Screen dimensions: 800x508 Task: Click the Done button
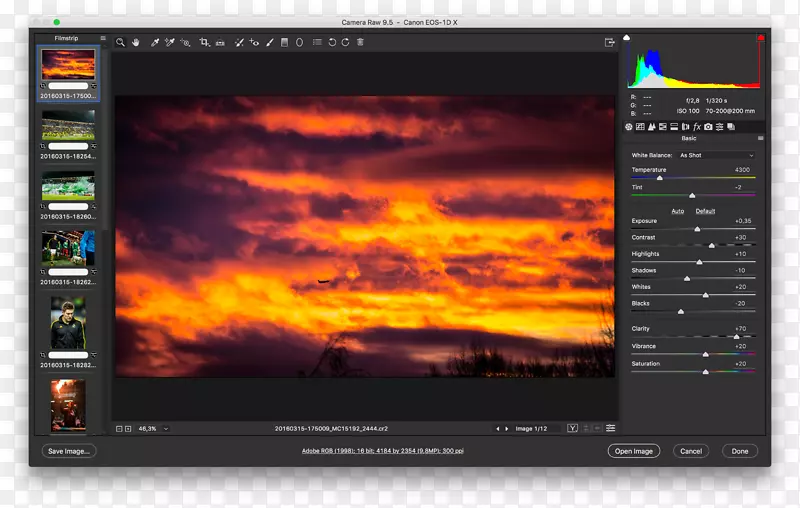tap(740, 451)
